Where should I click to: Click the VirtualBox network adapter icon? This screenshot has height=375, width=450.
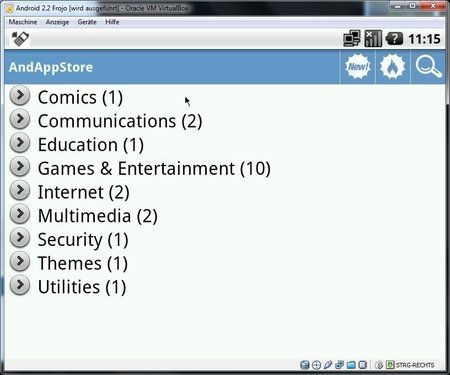339,365
